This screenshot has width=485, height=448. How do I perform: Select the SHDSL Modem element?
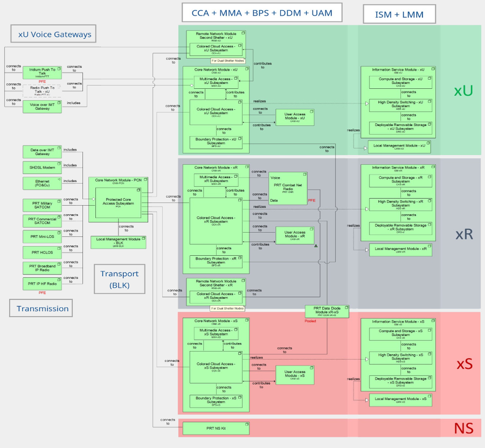click(43, 167)
